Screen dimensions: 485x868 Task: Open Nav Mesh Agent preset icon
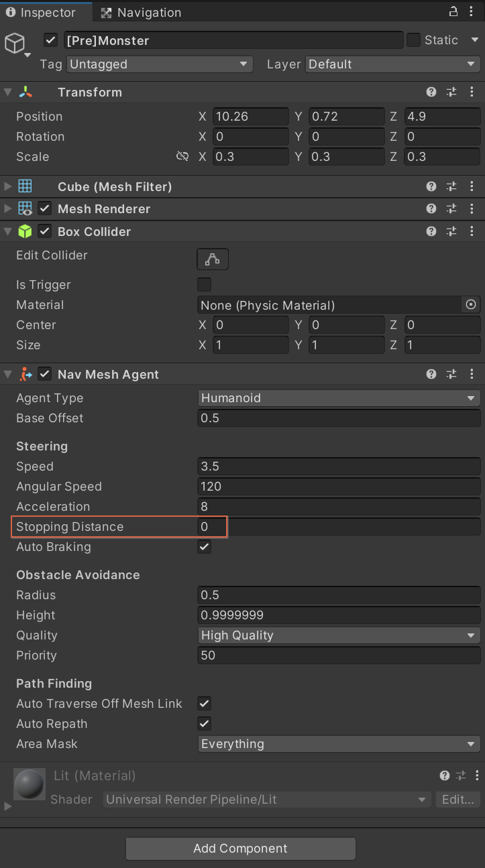tap(451, 375)
